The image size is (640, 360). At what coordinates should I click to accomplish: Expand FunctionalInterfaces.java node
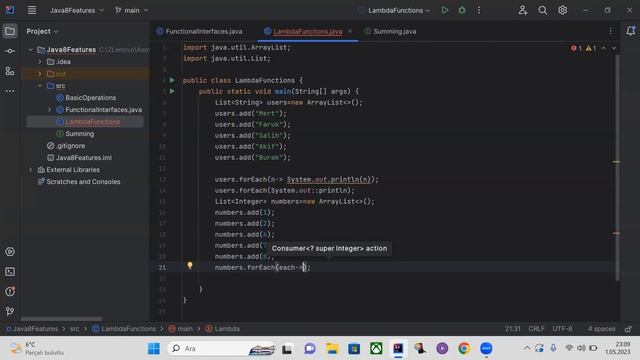[x=49, y=110]
